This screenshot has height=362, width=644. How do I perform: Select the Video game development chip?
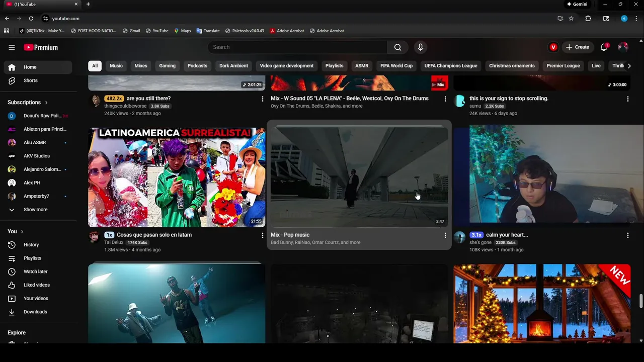point(287,66)
